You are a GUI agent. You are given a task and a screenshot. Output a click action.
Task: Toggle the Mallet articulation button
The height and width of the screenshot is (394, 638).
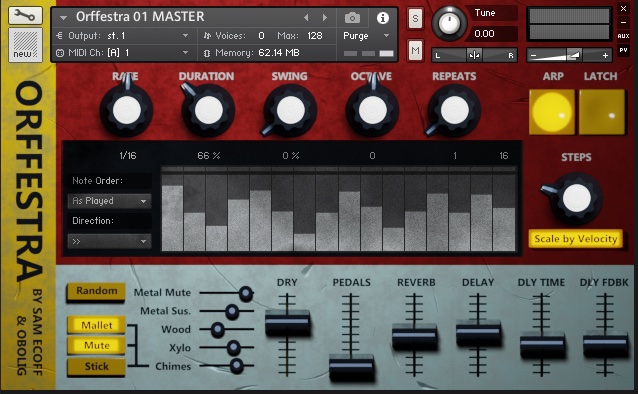tap(96, 325)
